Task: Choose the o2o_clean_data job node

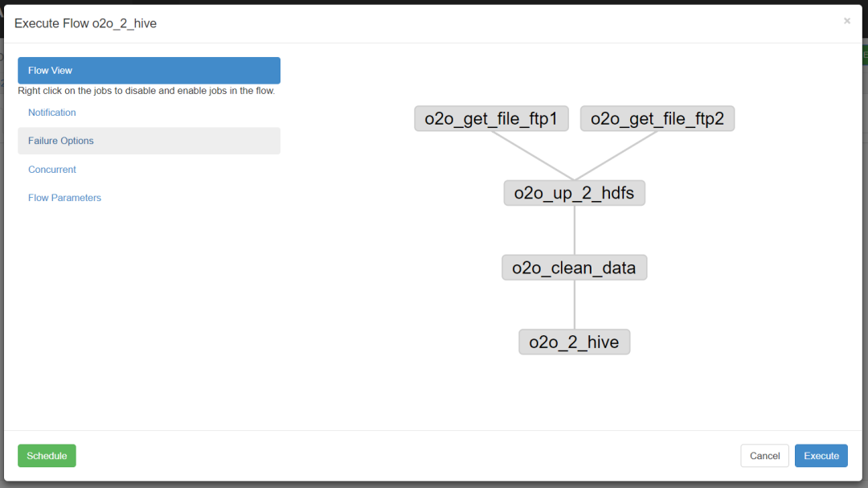Action: 574,268
